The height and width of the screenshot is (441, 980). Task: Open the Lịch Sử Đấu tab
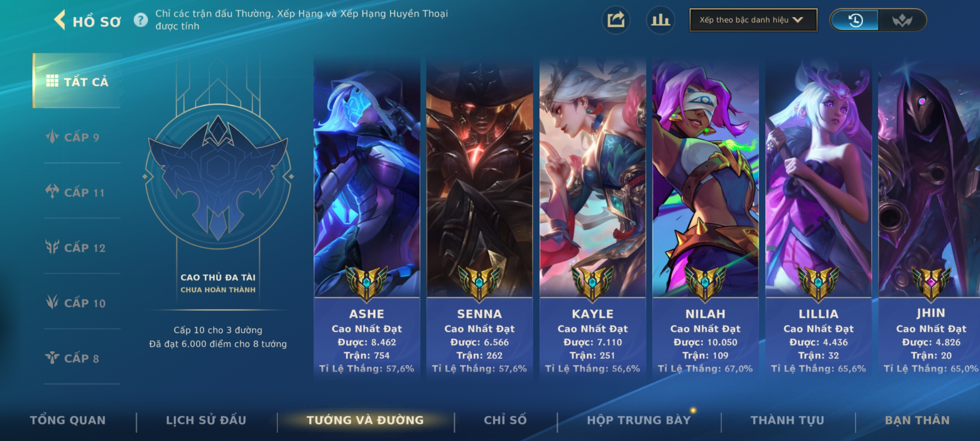tap(206, 420)
